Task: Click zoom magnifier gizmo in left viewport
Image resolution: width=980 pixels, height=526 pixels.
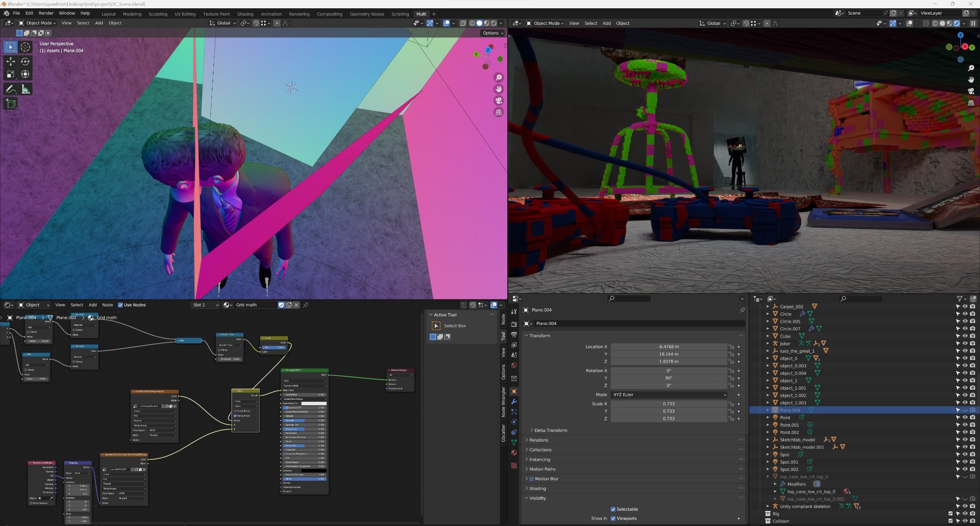Action: 499,77
